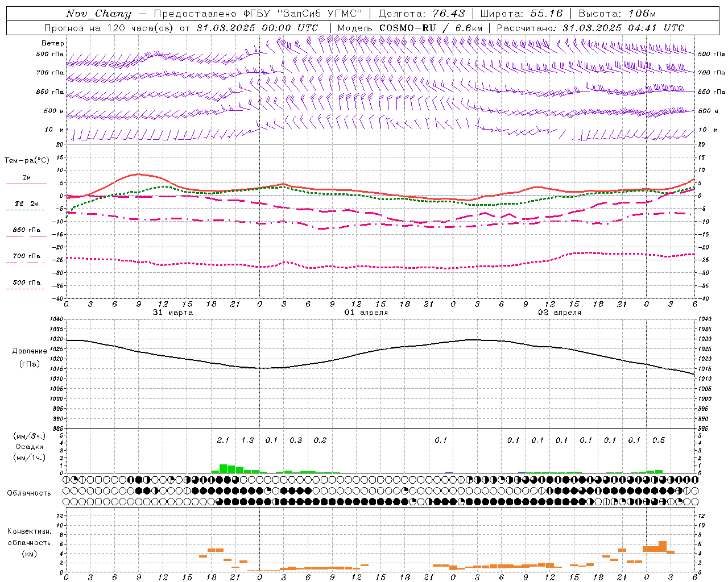Click the '31 марта' date label

(173, 313)
